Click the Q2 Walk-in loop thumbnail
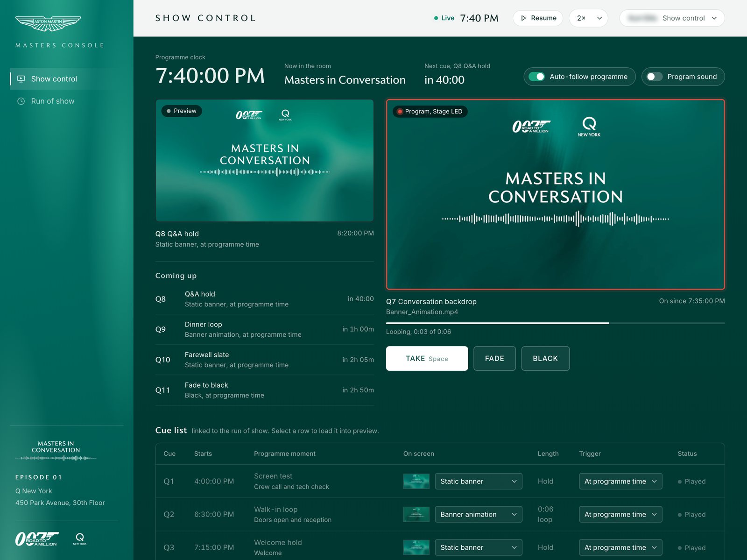Image resolution: width=747 pixels, height=560 pixels. [x=416, y=515]
